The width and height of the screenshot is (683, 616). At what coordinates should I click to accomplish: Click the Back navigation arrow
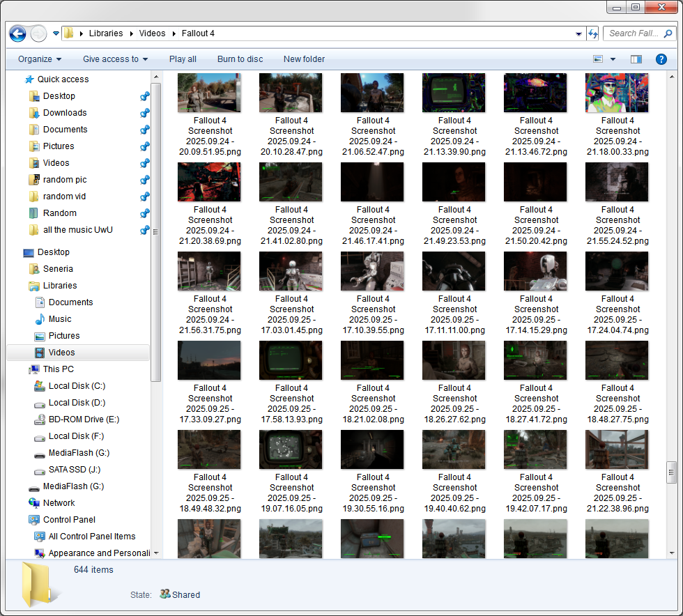(17, 33)
